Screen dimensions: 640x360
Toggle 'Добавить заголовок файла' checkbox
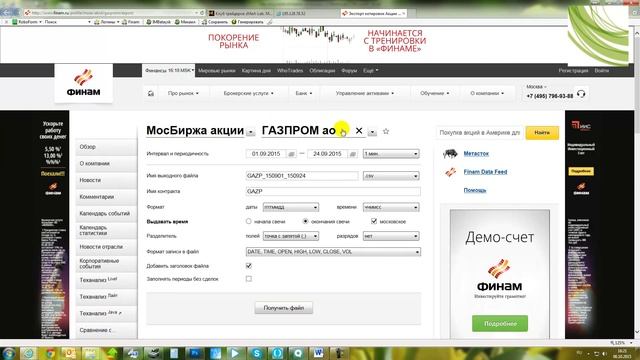(x=249, y=266)
